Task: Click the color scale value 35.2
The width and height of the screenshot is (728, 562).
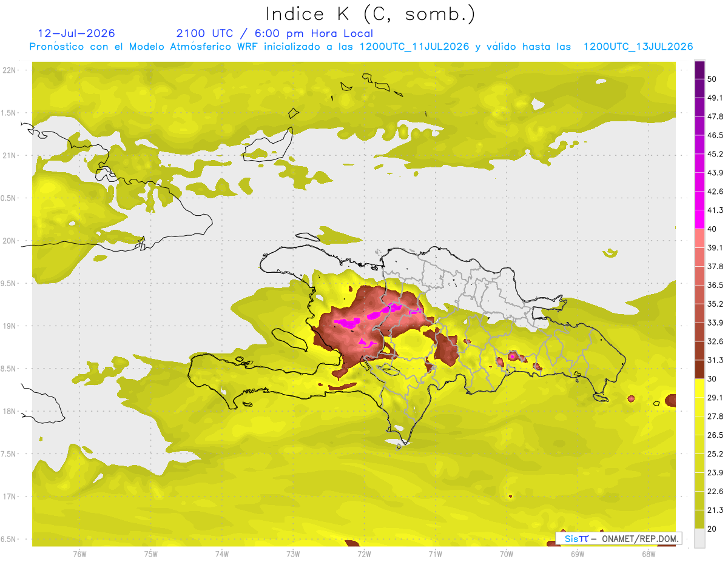Action: click(715, 304)
